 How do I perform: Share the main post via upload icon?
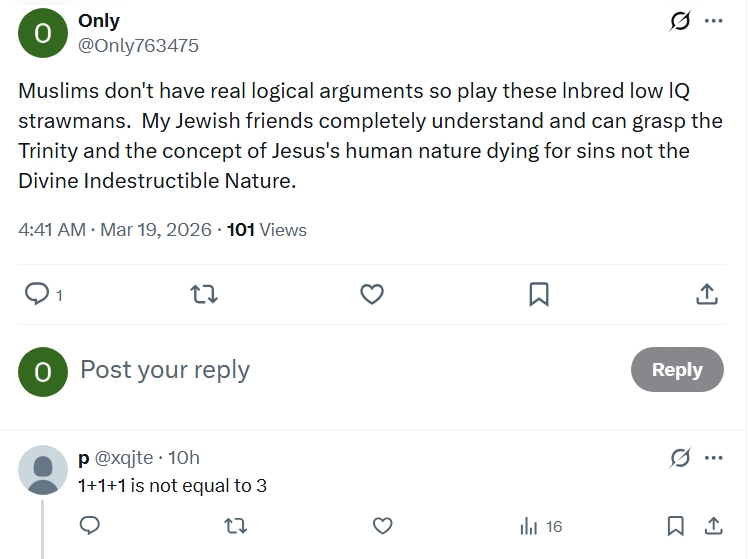(x=706, y=294)
